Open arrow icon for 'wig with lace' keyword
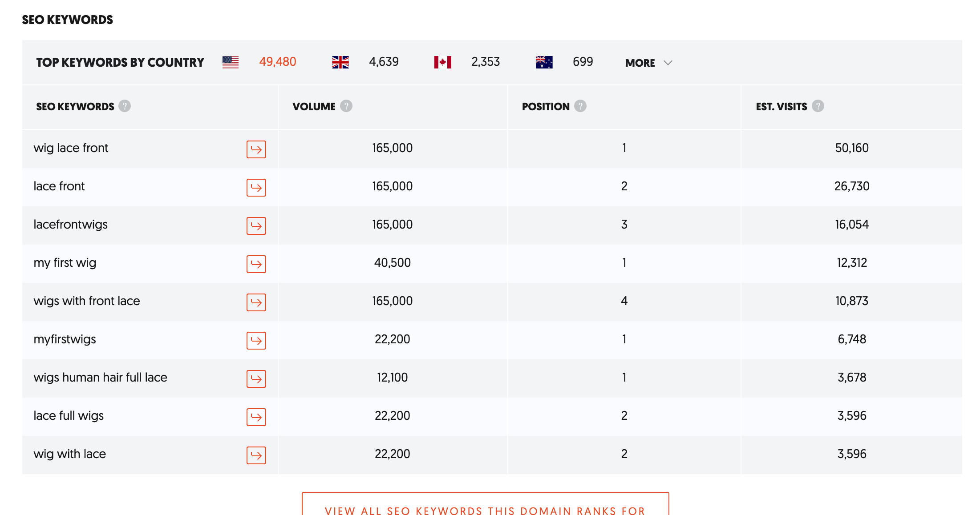The width and height of the screenshot is (980, 515). click(x=256, y=455)
